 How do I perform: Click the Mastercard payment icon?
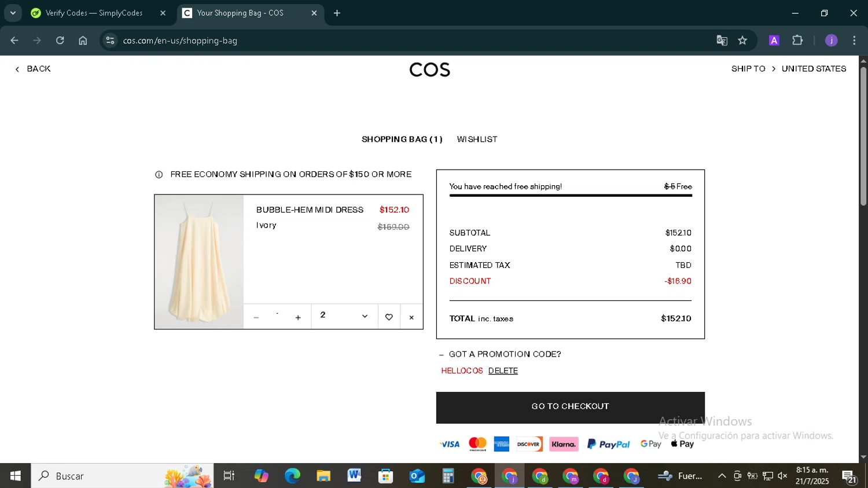point(477,444)
